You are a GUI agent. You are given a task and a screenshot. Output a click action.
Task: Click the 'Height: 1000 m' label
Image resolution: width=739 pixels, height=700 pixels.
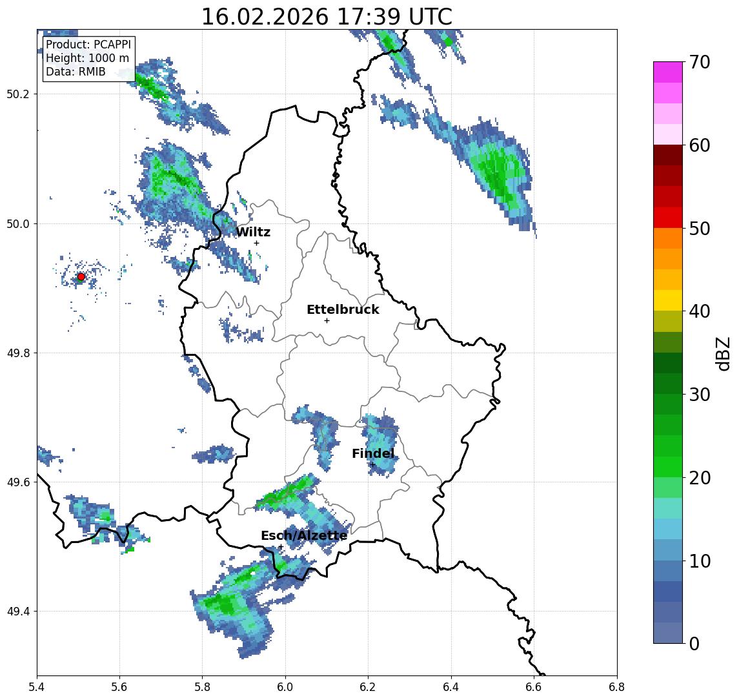[87, 58]
